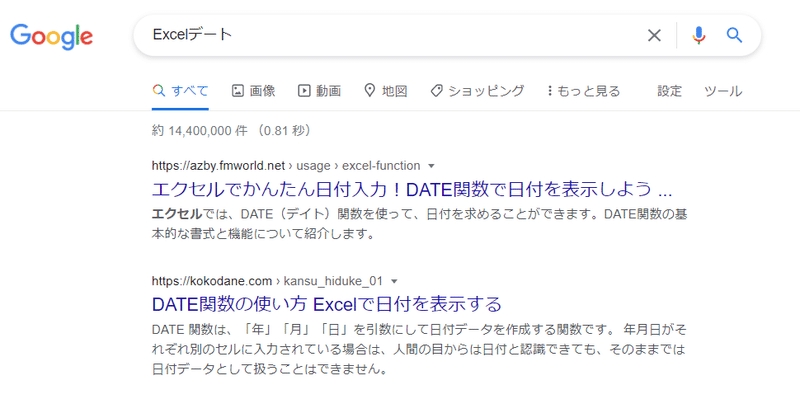The image size is (800, 403).
Task: Open the 地図 tab
Action: tap(386, 91)
